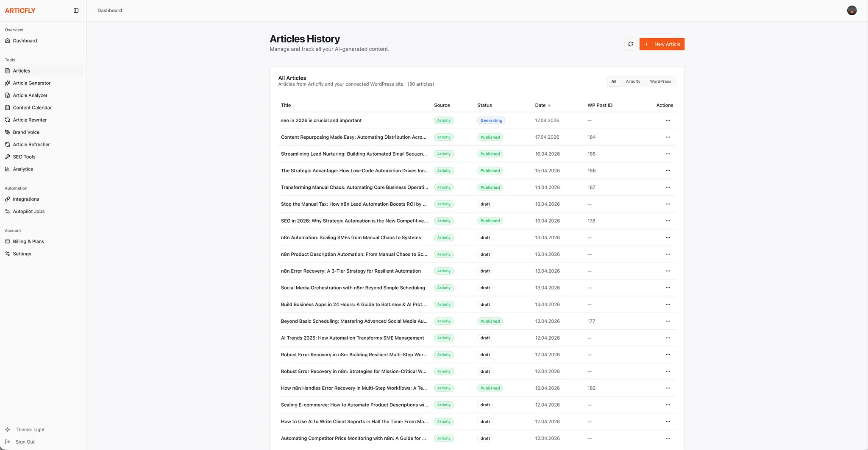This screenshot has width=868, height=450.
Task: Click the Sign Out link
Action: tap(25, 442)
